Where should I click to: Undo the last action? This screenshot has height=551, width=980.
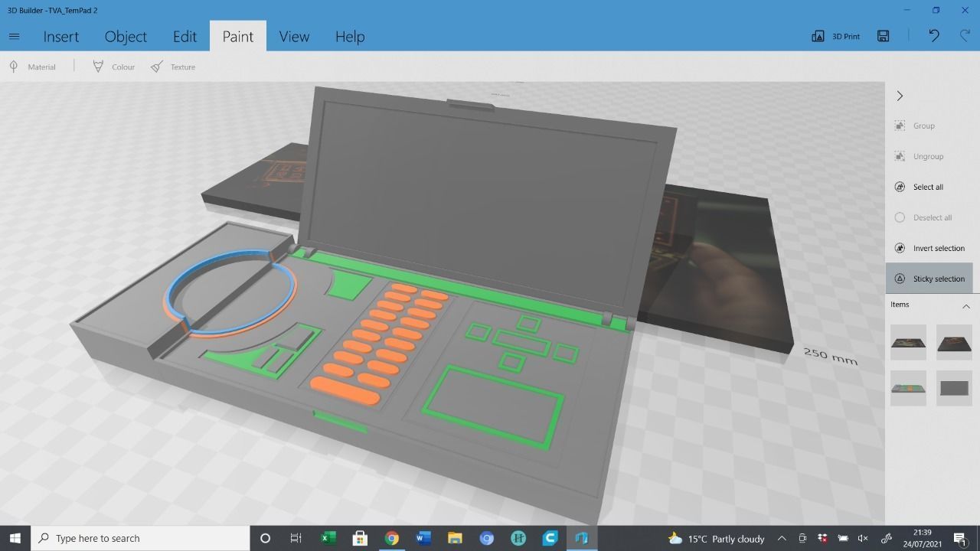point(933,36)
